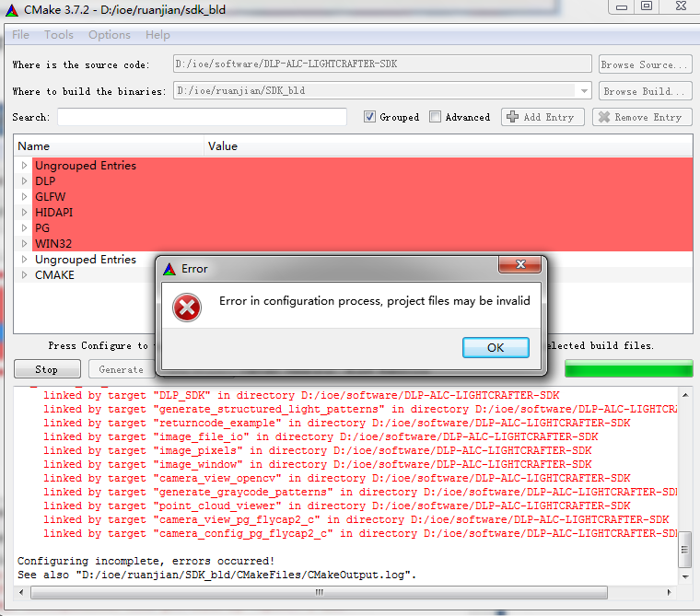Expand the white Ungrouped Entries group
The image size is (700, 616).
pyautogui.click(x=24, y=259)
